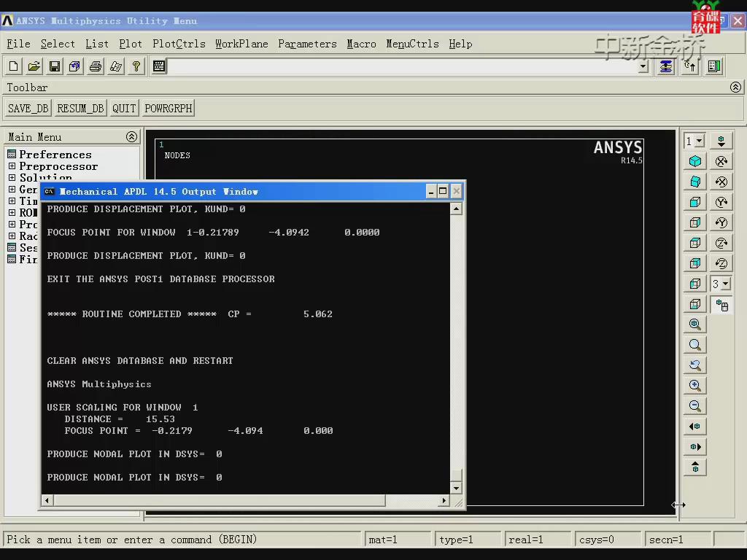Image resolution: width=747 pixels, height=560 pixels.
Task: Click the RESUM_DB toolbar button
Action: click(x=80, y=109)
